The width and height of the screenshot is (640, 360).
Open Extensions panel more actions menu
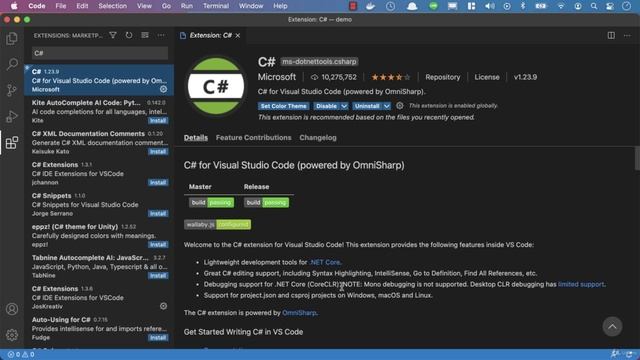pos(161,36)
